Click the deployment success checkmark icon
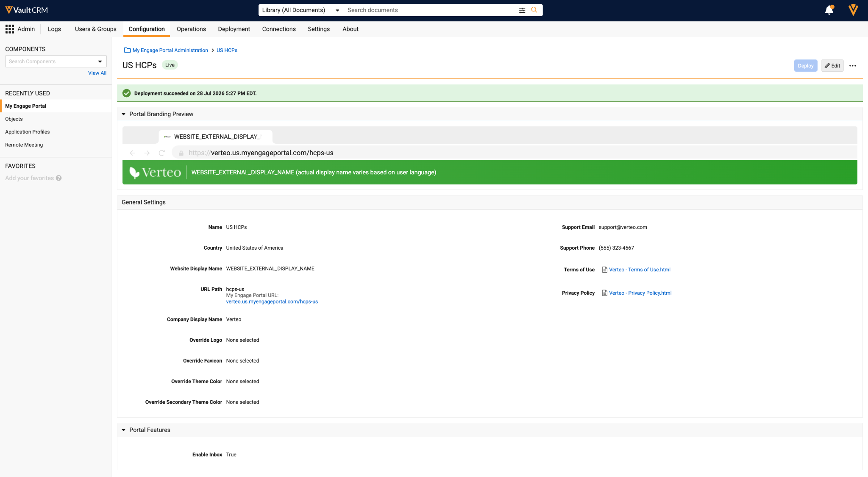 [x=126, y=93]
